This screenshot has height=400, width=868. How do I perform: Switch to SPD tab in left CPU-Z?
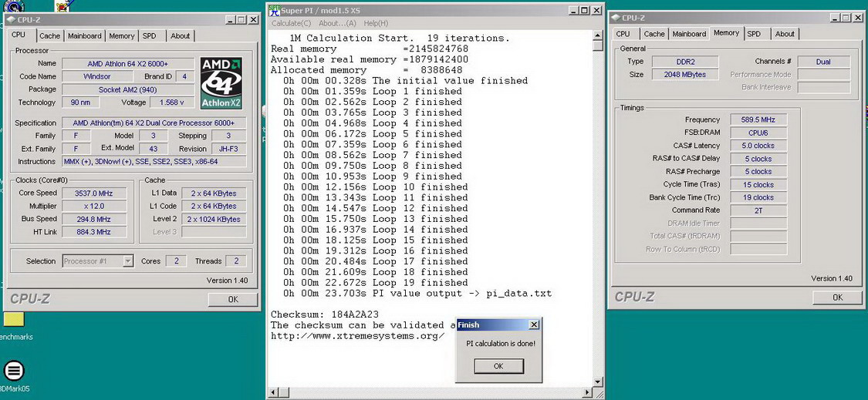pos(150,36)
